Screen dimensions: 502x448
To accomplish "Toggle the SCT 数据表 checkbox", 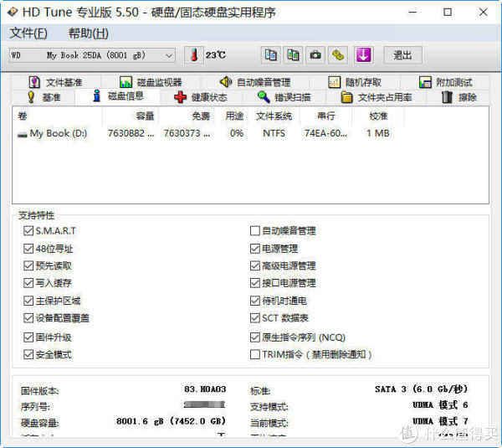I will [x=255, y=318].
